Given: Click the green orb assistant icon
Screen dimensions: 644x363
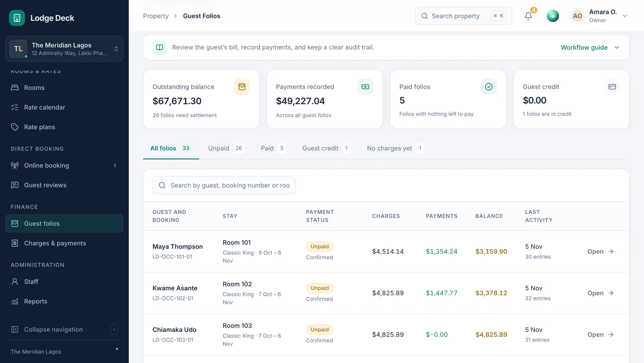Looking at the screenshot, I should (x=553, y=16).
